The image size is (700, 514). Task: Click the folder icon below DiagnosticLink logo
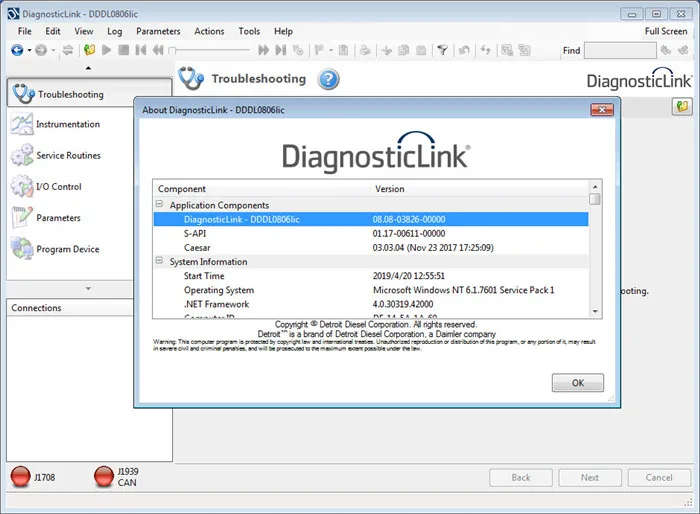(682, 107)
